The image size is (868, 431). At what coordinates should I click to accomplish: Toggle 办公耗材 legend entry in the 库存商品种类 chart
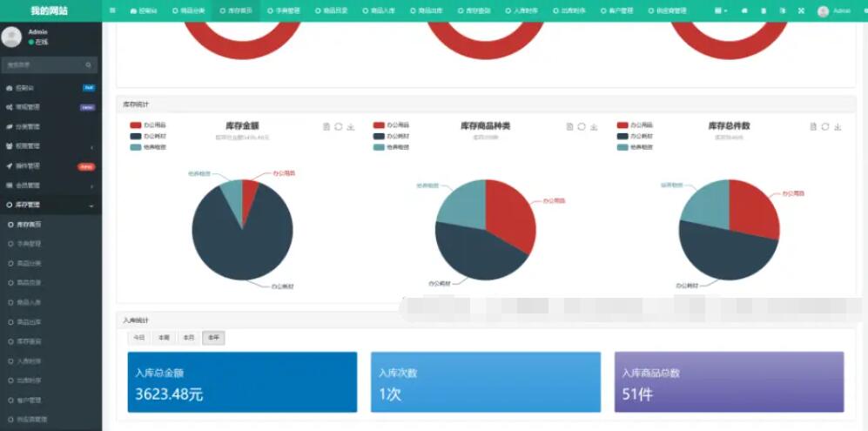point(391,137)
